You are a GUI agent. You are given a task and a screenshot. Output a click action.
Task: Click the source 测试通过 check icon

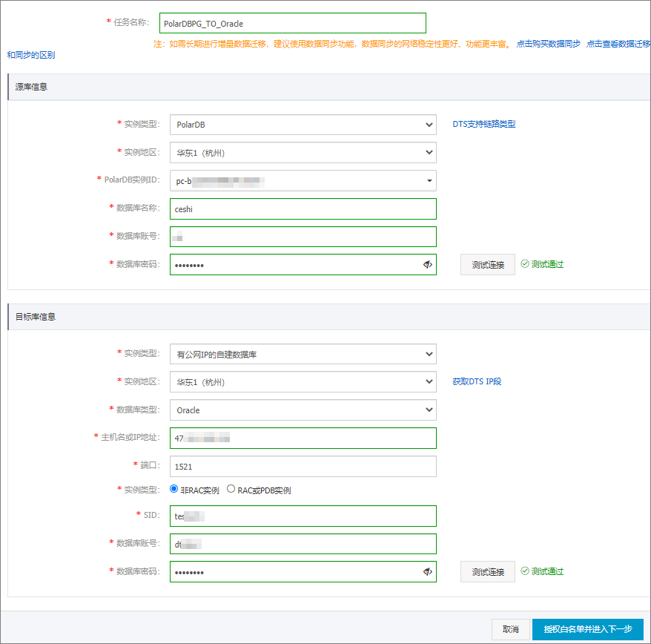pyautogui.click(x=525, y=264)
